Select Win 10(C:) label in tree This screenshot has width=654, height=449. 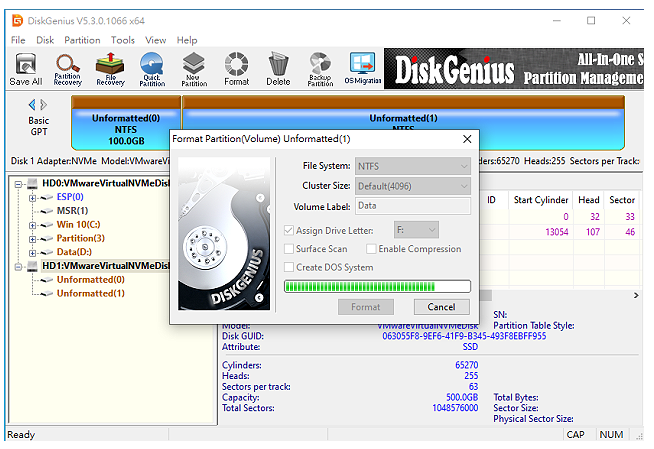pos(78,225)
